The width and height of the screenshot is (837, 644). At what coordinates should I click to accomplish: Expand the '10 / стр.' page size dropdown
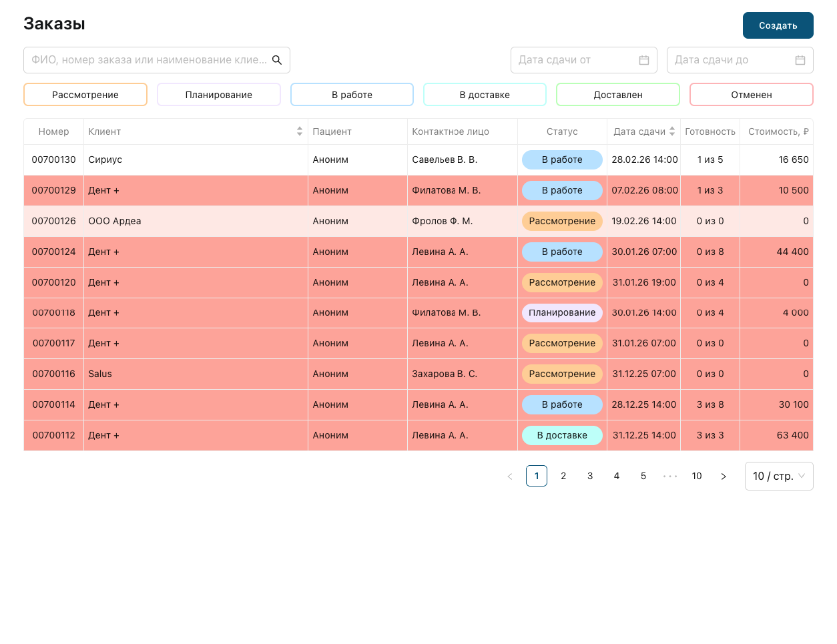pyautogui.click(x=778, y=476)
